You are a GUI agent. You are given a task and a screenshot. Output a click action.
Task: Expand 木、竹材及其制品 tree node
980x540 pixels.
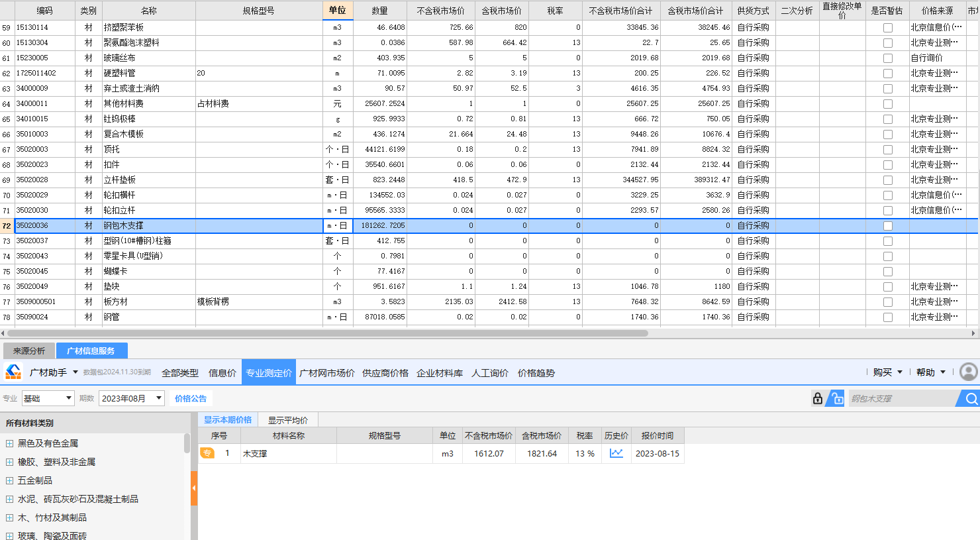(x=9, y=517)
